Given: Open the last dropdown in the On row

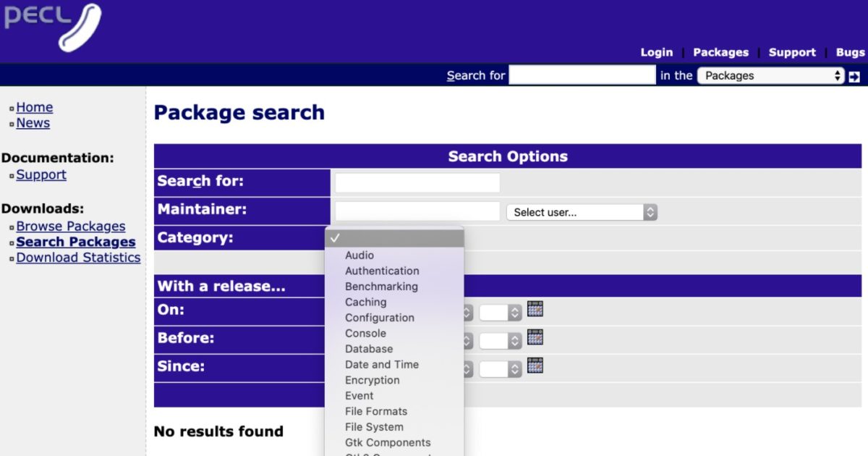Looking at the screenshot, I should point(501,313).
